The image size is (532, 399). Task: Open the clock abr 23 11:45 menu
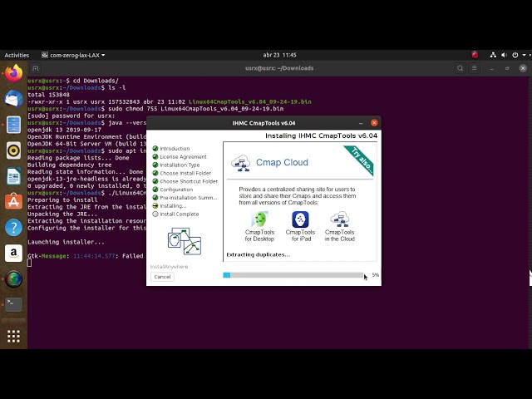[279, 55]
